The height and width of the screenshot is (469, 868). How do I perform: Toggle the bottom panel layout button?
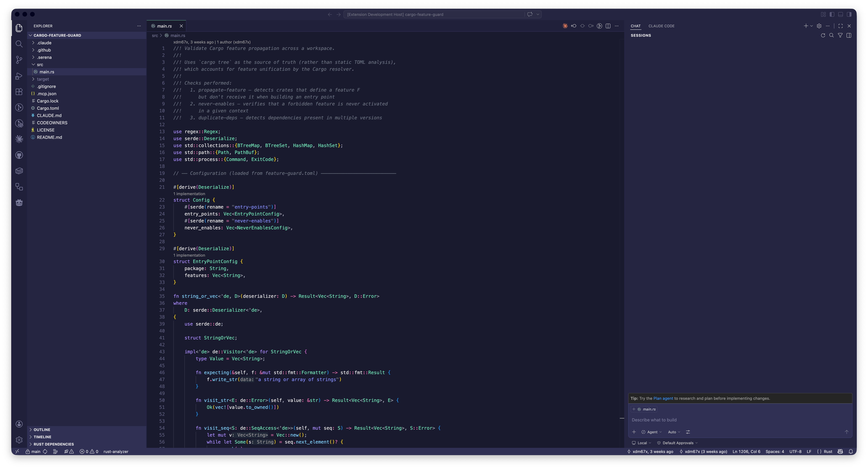click(841, 14)
